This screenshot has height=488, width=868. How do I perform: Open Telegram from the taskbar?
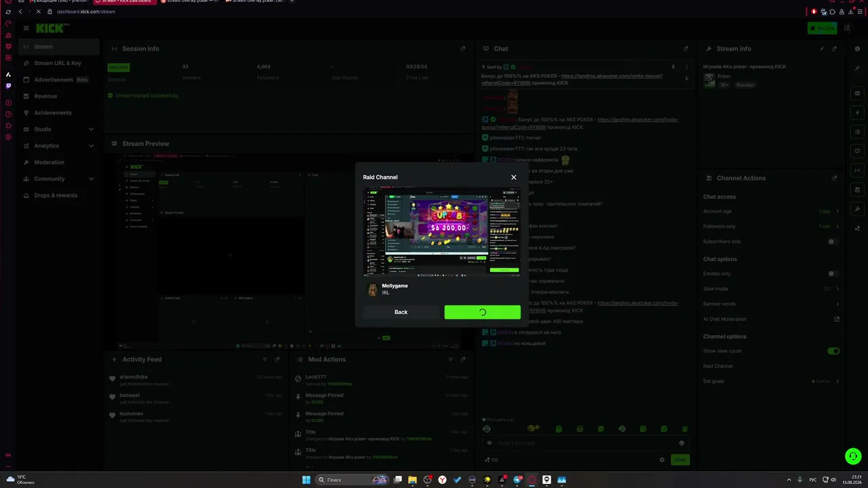517,480
